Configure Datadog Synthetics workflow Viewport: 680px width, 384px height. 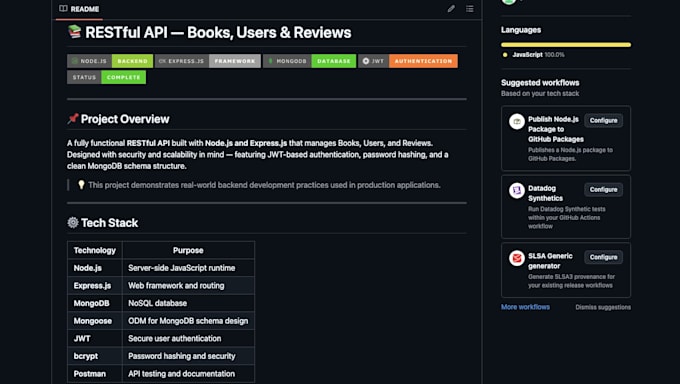(x=603, y=189)
